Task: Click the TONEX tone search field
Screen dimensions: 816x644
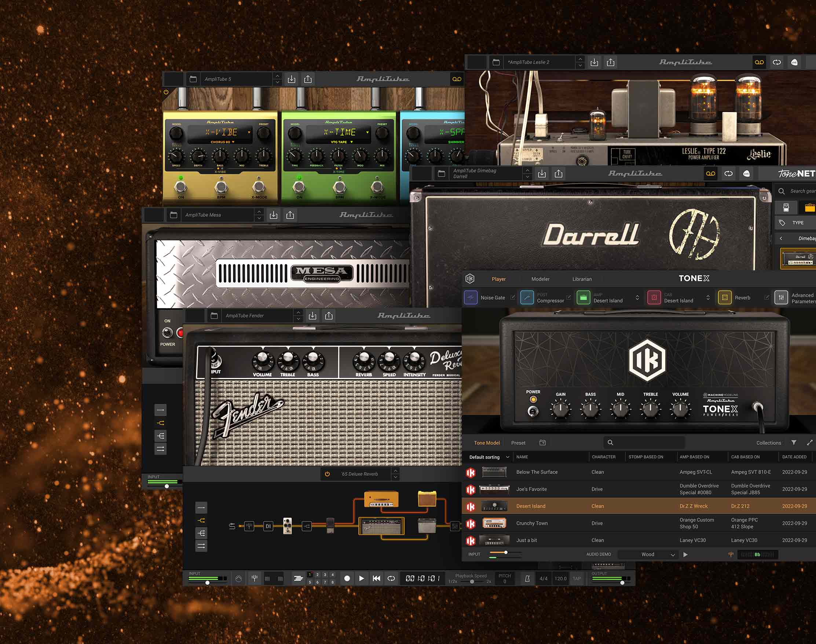Action: [644, 443]
